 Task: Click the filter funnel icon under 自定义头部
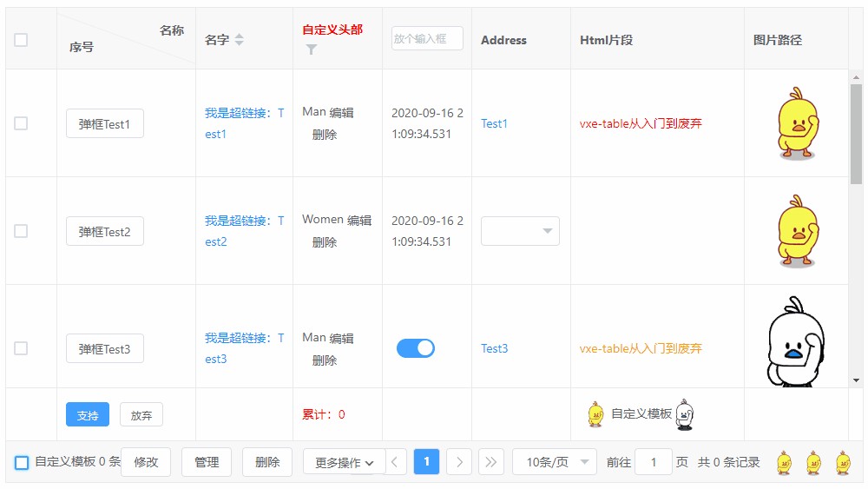pos(312,50)
